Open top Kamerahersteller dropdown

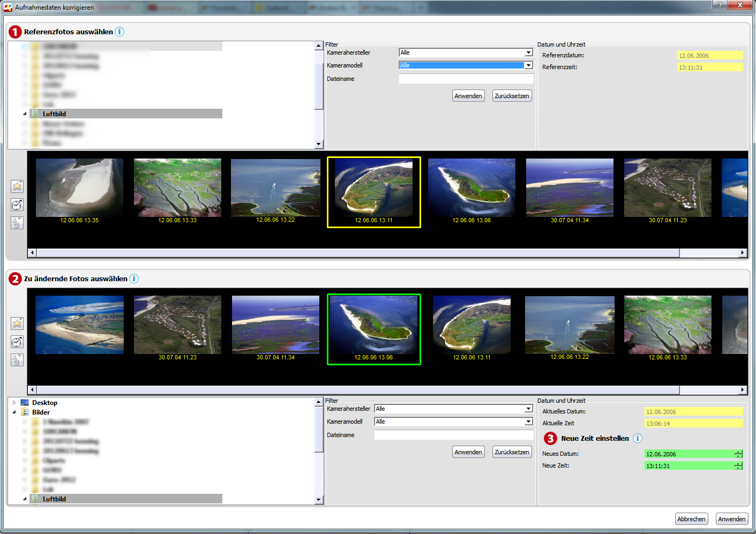pos(528,52)
